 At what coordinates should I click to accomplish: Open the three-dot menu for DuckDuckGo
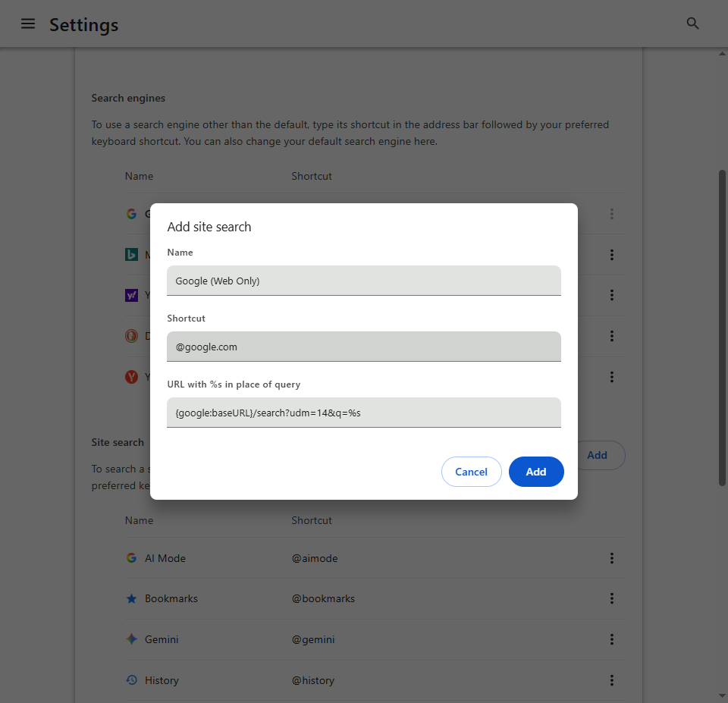tap(612, 335)
